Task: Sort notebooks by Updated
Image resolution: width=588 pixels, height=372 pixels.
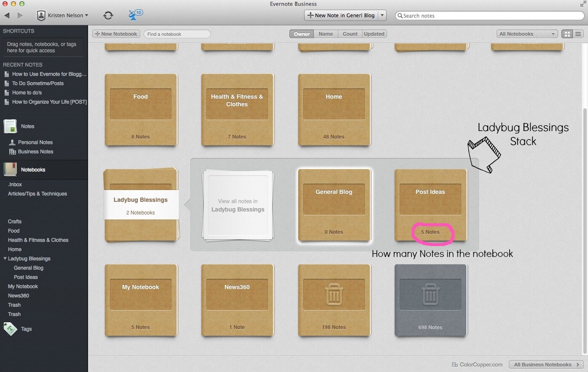Action: pyautogui.click(x=374, y=34)
